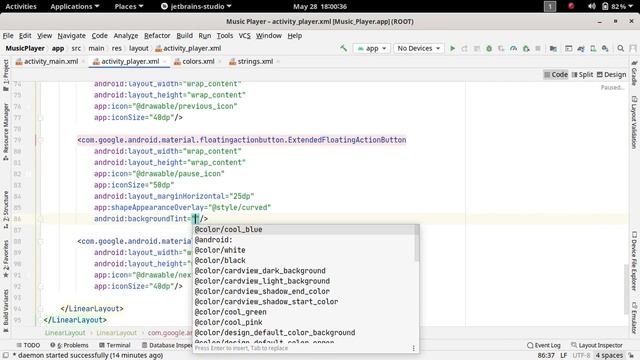
Task: Open the Navigate menu
Action: click(x=71, y=36)
